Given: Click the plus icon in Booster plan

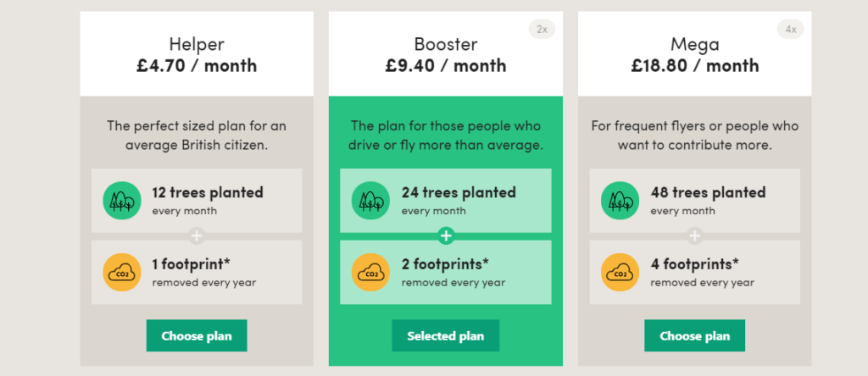Looking at the screenshot, I should point(446,236).
